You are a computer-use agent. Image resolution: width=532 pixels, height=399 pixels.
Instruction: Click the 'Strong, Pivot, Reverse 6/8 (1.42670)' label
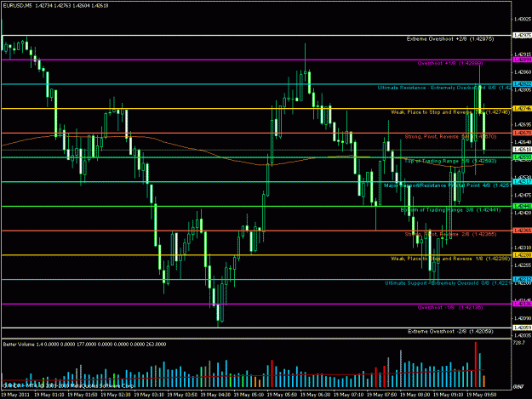coord(450,137)
